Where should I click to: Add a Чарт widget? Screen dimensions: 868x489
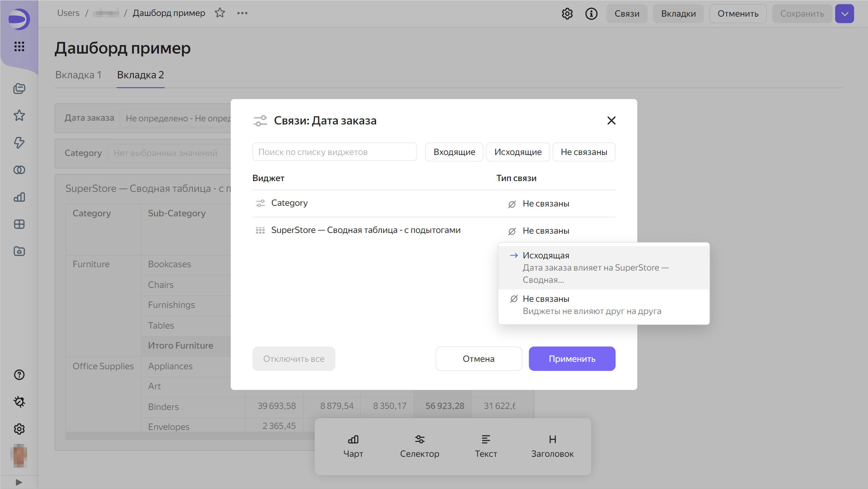pos(353,446)
